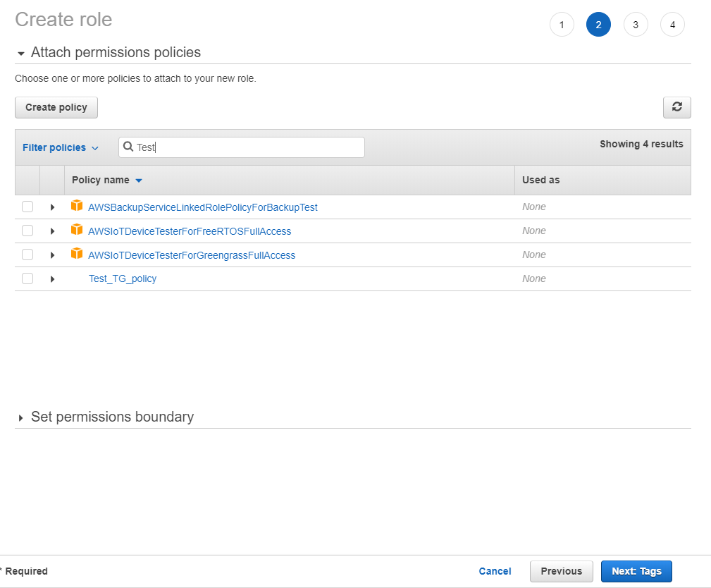Open the Filter policies dropdown

coord(61,147)
